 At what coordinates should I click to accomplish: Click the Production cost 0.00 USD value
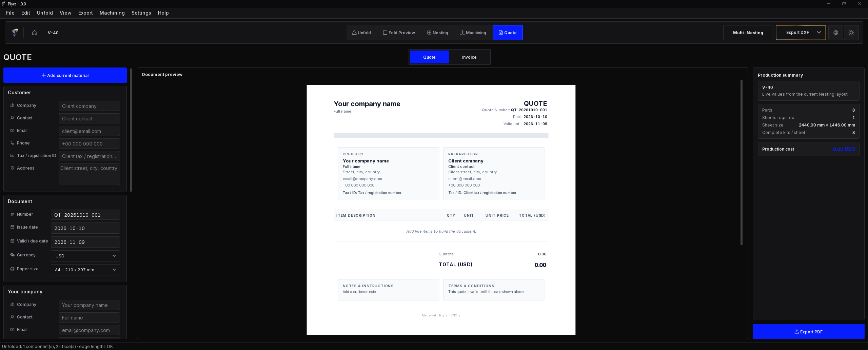click(x=844, y=149)
